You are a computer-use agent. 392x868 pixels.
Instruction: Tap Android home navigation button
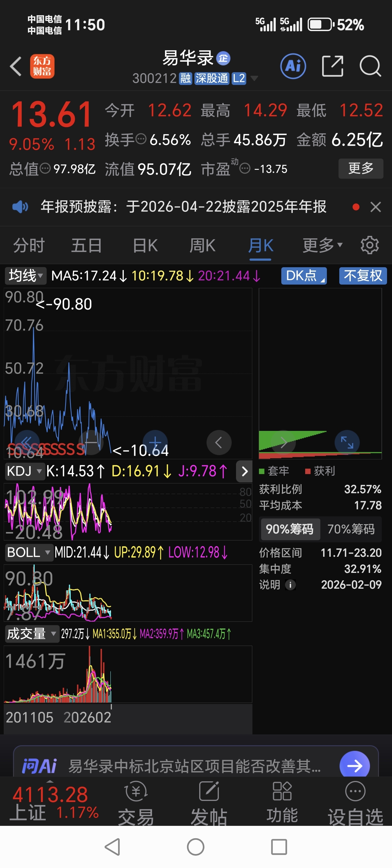(195, 846)
